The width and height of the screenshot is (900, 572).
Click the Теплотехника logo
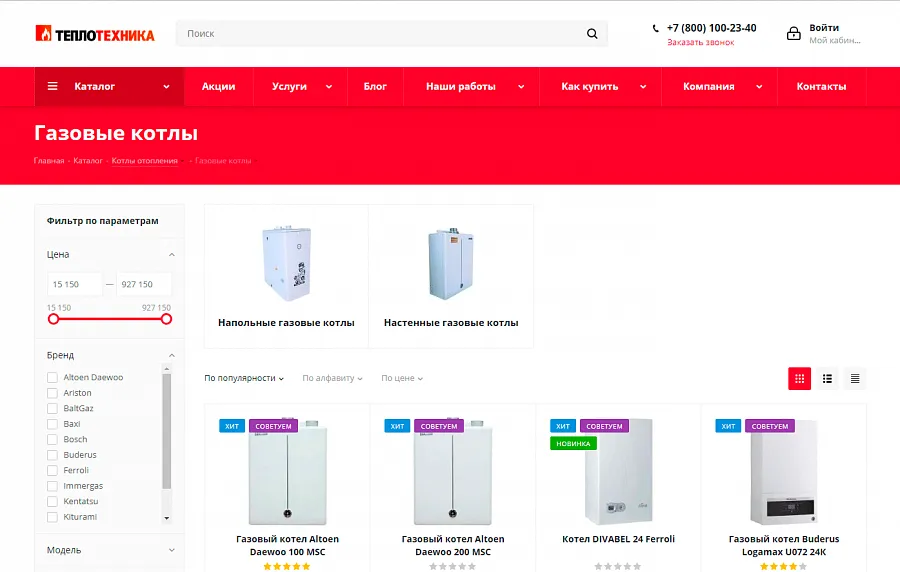point(95,34)
